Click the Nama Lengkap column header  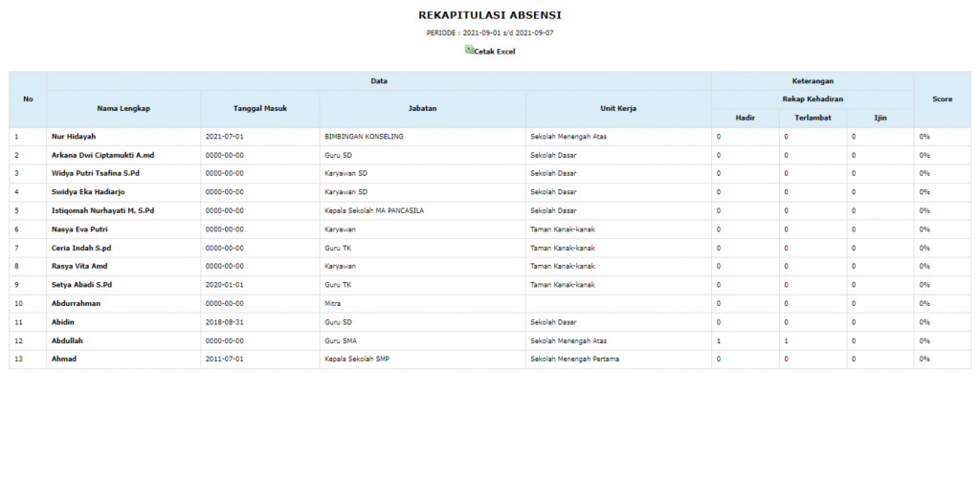(x=123, y=108)
